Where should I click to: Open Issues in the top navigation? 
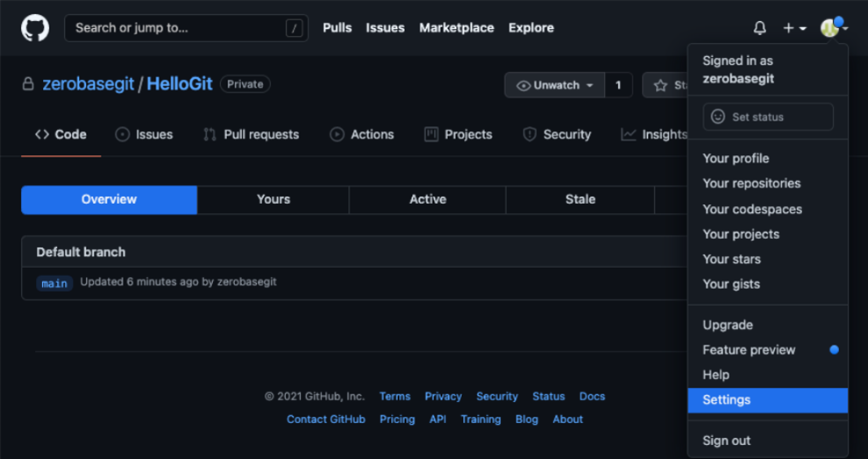tap(385, 28)
